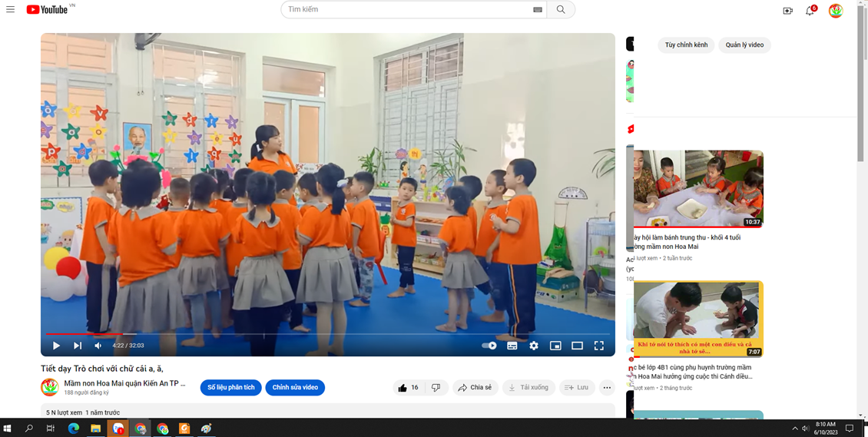Open the three-dot more actions menu
The image size is (868, 437).
point(607,388)
